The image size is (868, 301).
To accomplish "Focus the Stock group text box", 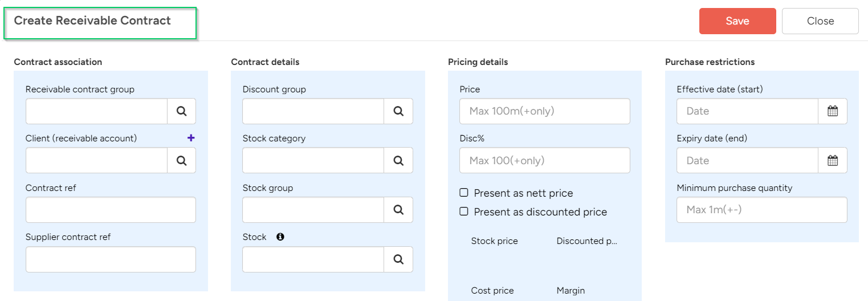I will point(313,210).
